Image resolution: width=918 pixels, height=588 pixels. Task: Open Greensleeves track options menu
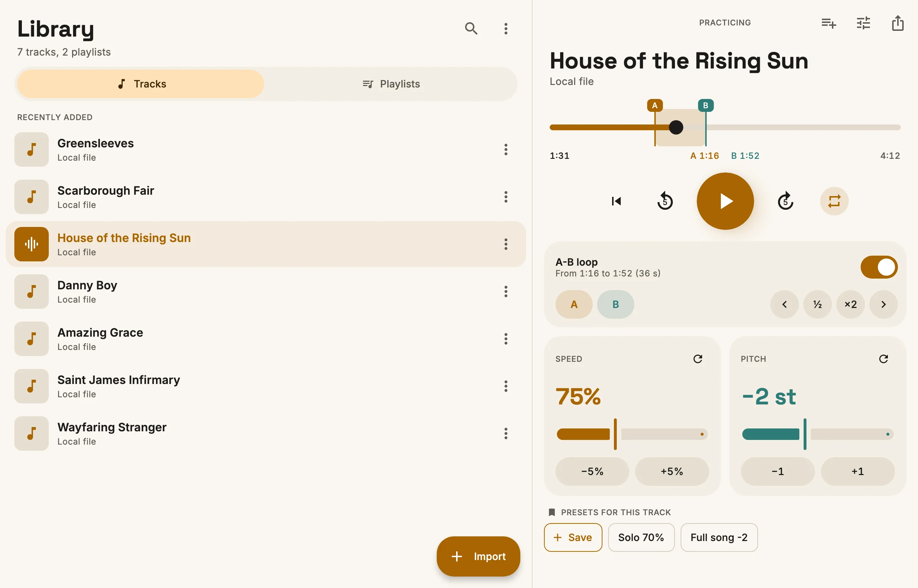click(x=506, y=149)
